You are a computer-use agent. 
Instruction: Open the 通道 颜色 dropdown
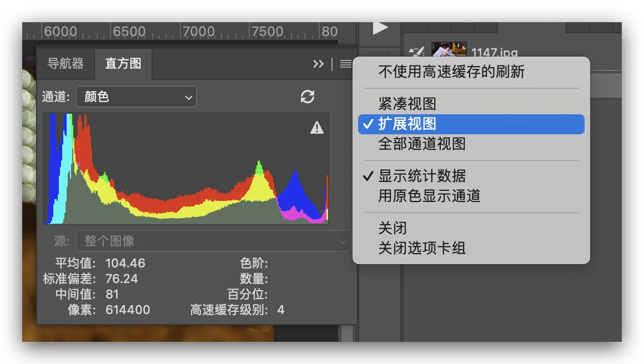(136, 97)
